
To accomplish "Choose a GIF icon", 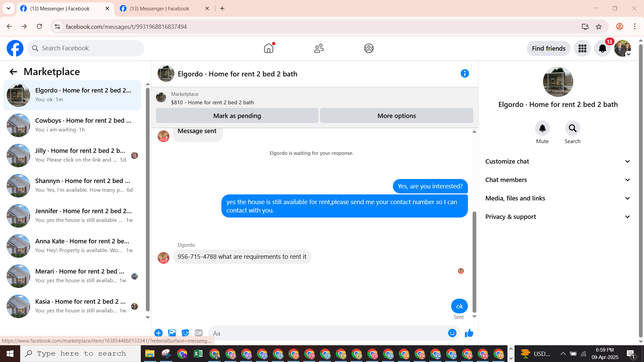I will pyautogui.click(x=199, y=333).
